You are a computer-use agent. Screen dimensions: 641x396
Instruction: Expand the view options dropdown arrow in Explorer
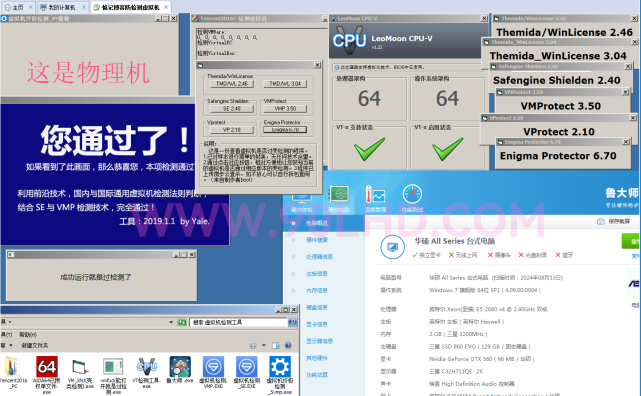pyautogui.click(x=264, y=345)
